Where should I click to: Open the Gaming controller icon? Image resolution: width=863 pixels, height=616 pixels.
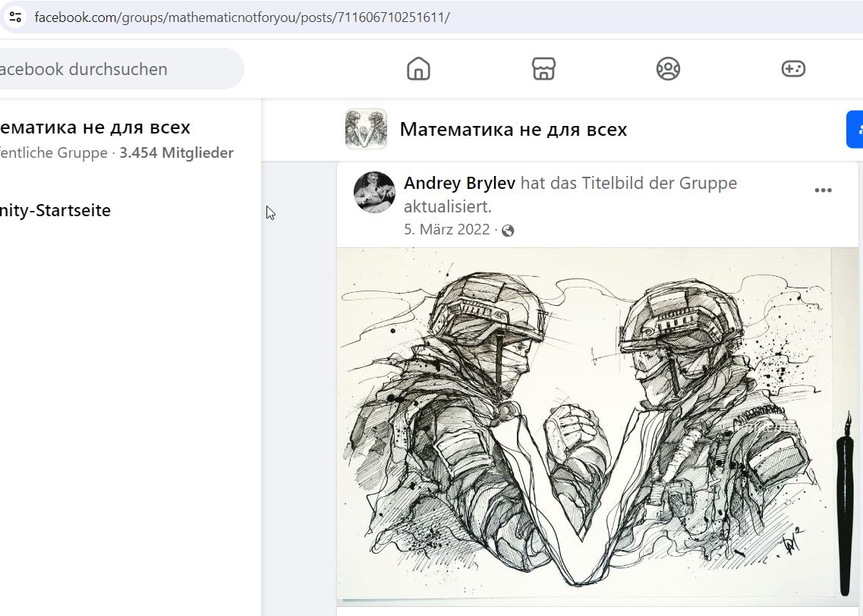[793, 69]
